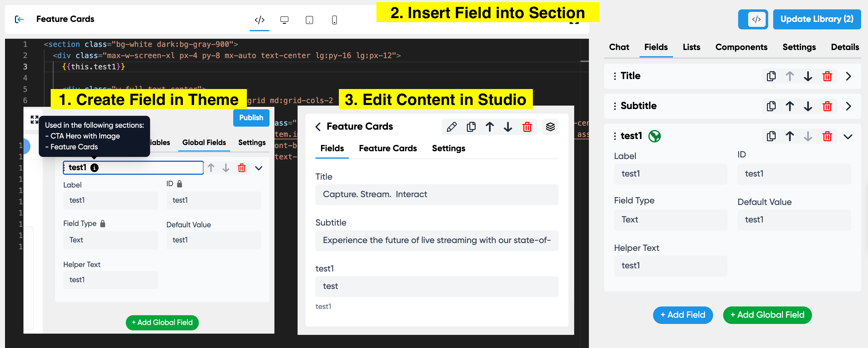Click the layers stack icon in Studio
The width and height of the screenshot is (868, 348).
tap(550, 127)
